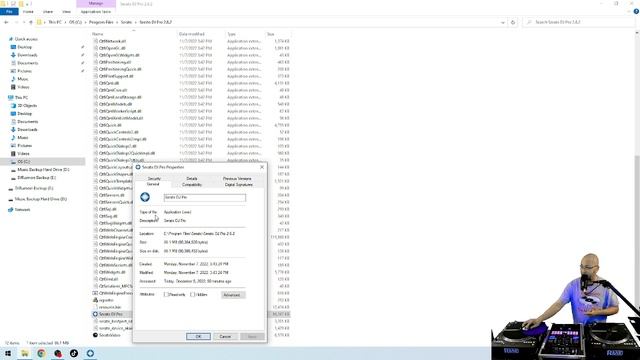Screen dimensions: 640x360
Task: Sort files by Date modified column
Action: pos(191,34)
